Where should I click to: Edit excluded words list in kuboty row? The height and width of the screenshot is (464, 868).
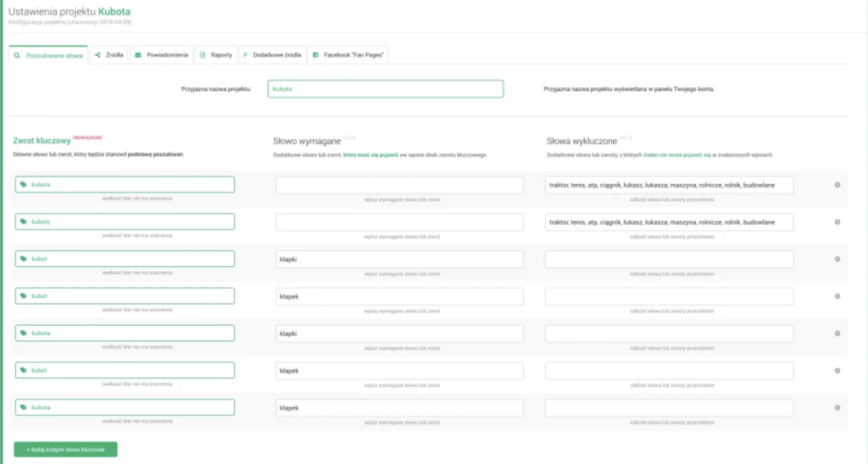(x=670, y=222)
